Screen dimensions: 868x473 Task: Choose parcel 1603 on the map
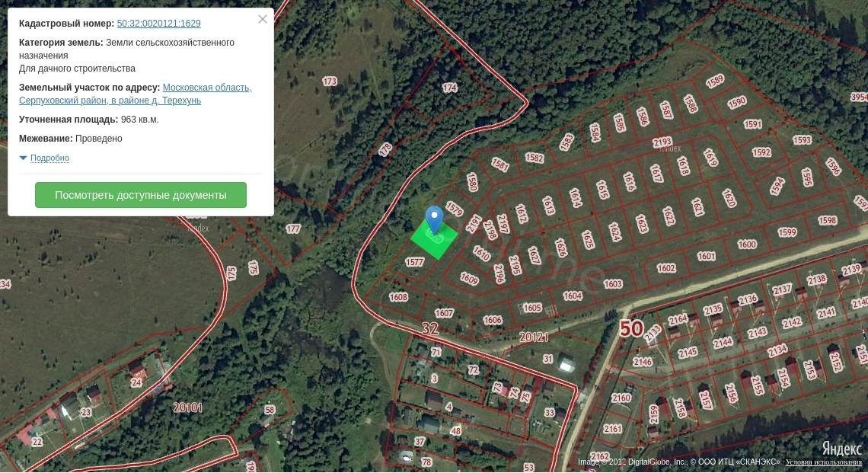[x=613, y=284]
